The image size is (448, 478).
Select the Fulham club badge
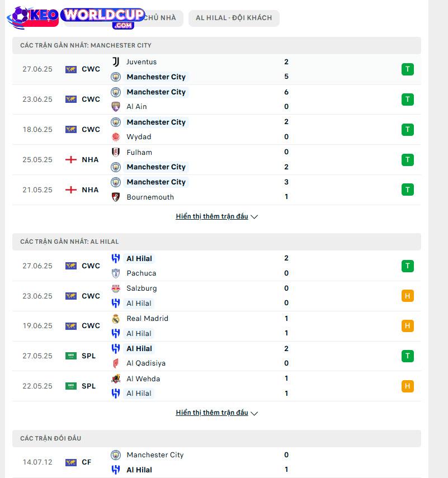pos(116,152)
